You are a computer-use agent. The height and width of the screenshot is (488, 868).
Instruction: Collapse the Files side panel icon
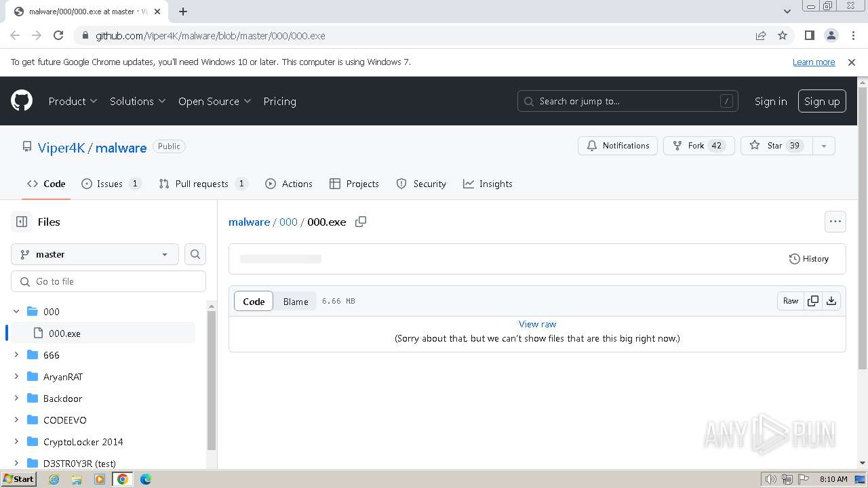tap(22, 222)
